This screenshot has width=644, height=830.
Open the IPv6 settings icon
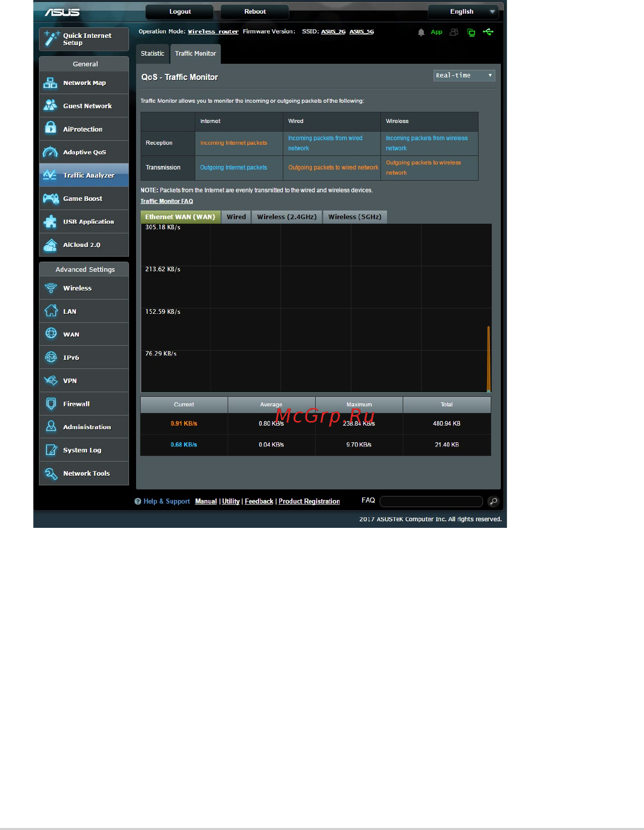51,357
